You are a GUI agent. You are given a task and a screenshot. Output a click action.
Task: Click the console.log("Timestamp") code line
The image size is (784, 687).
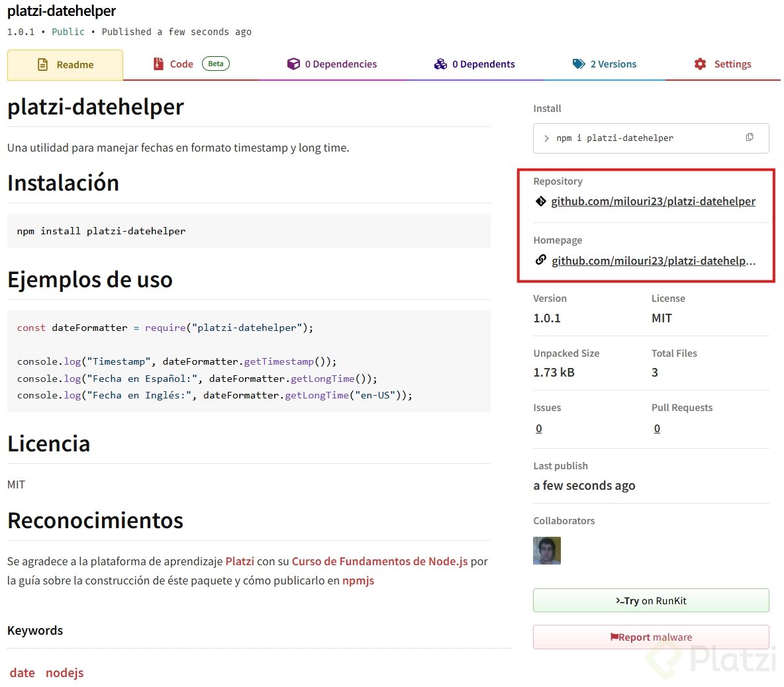point(177,361)
